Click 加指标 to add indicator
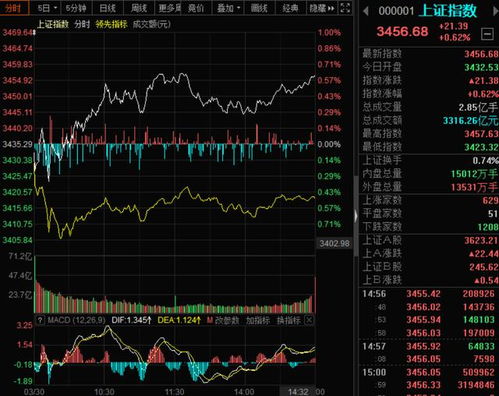This screenshot has width=499, height=396. 258,320
